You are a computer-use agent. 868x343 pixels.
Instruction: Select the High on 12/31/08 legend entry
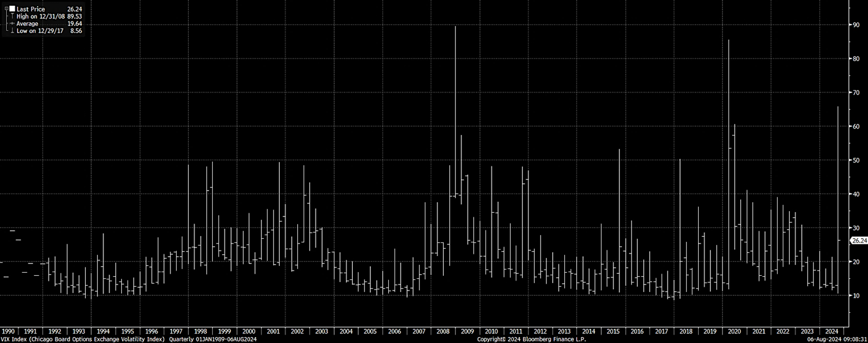41,16
